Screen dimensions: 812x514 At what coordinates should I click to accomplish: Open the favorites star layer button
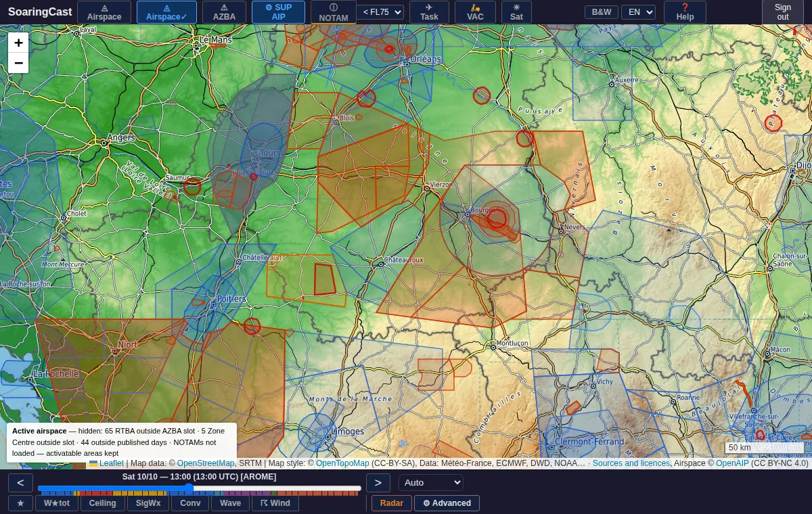tap(20, 503)
